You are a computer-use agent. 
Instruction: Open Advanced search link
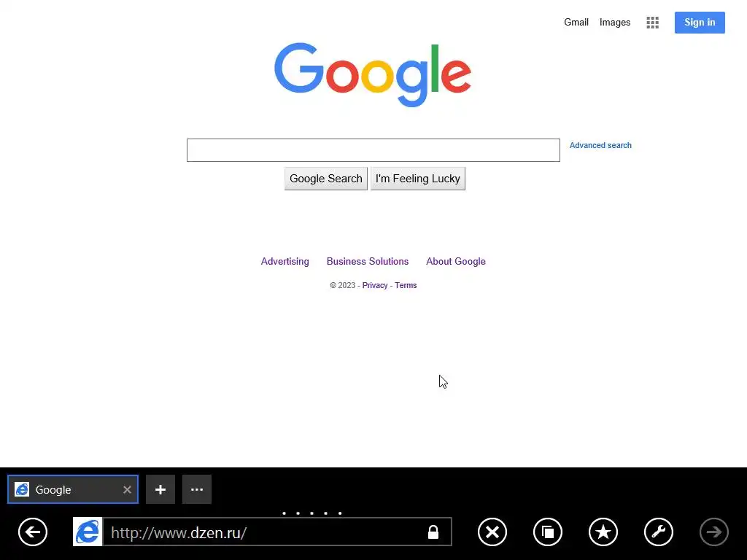601,145
